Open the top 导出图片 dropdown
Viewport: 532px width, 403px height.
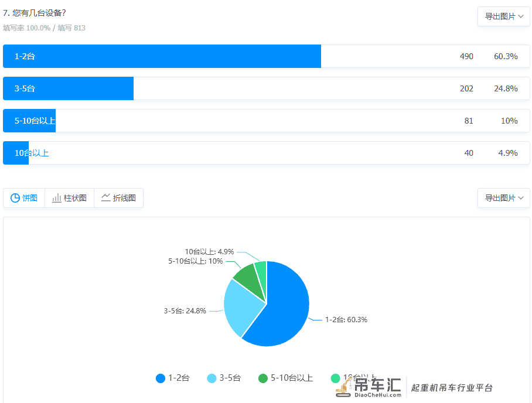[503, 16]
